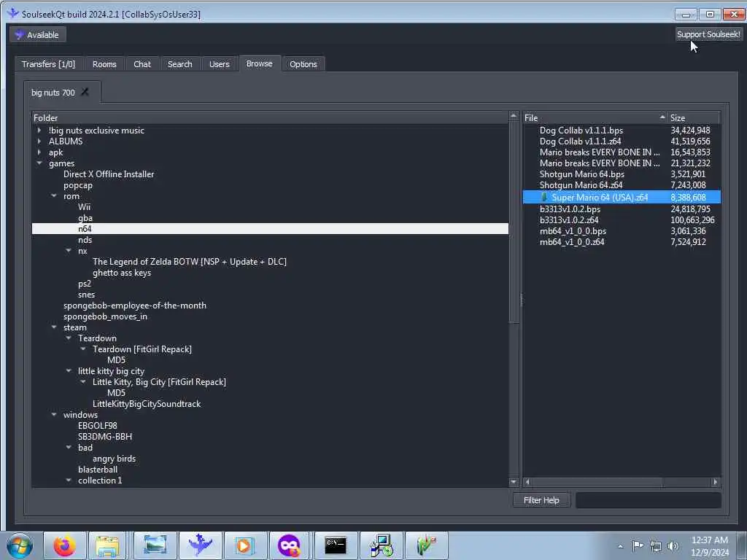Viewport: 747px width, 560px height.
Task: Collapse the bad folder
Action: coord(69,448)
